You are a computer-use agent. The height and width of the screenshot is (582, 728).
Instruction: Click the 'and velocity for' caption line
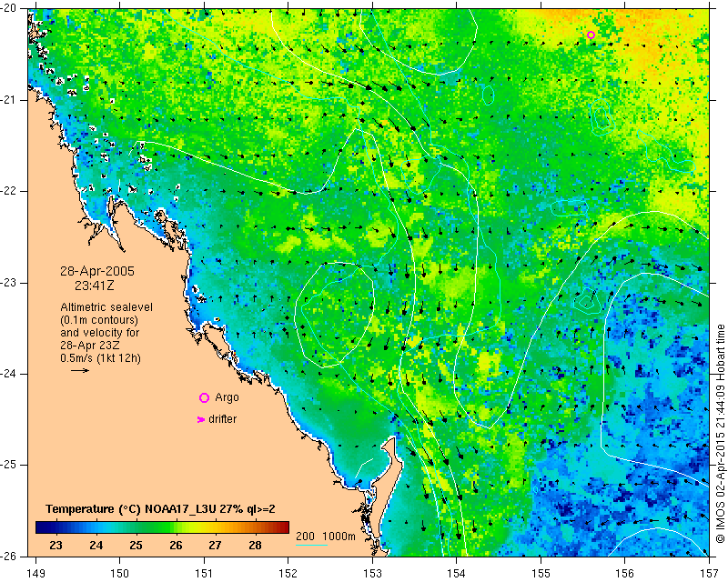[x=100, y=333]
